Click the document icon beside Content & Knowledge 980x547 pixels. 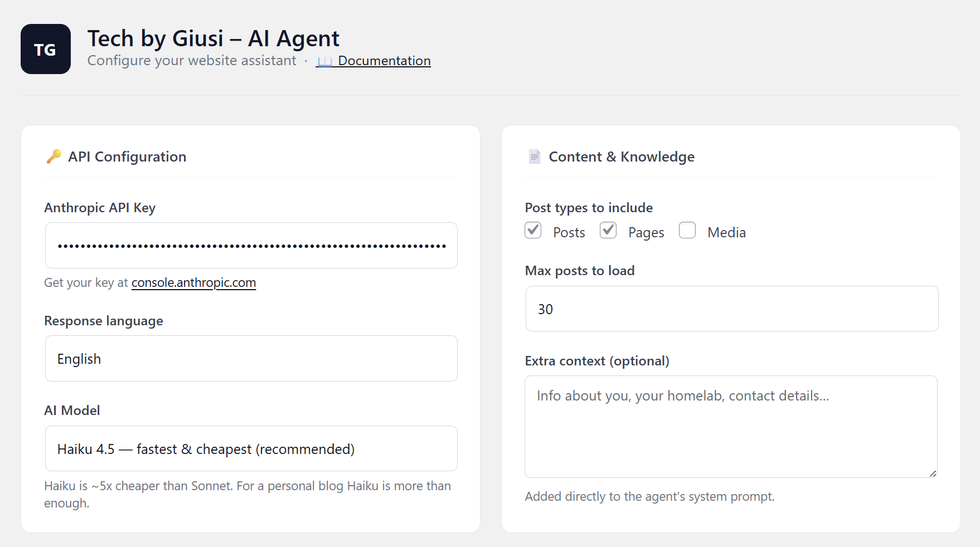click(x=535, y=157)
